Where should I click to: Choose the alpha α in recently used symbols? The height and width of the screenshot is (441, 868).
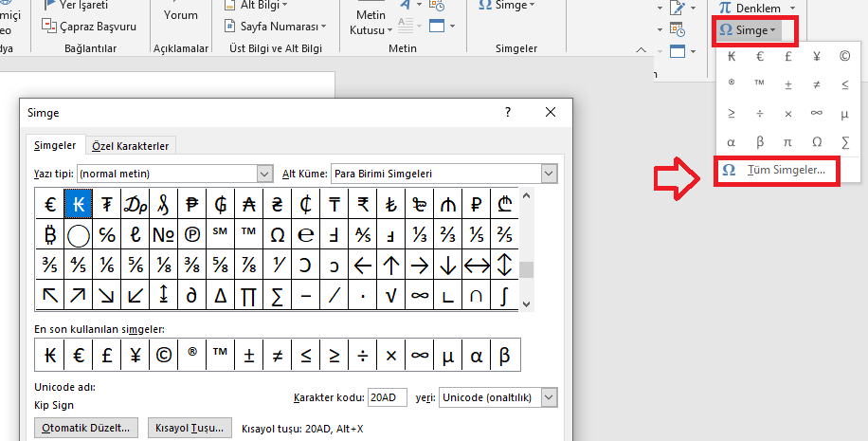pyautogui.click(x=476, y=355)
